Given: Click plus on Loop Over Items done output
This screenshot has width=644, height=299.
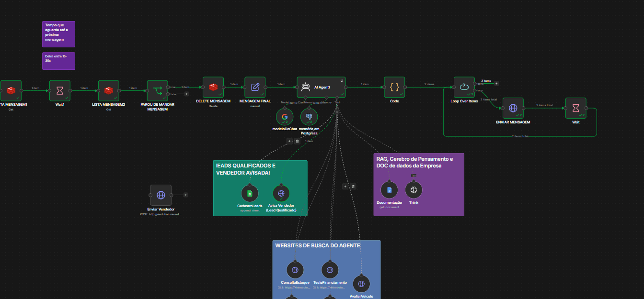Looking at the screenshot, I should click(496, 83).
